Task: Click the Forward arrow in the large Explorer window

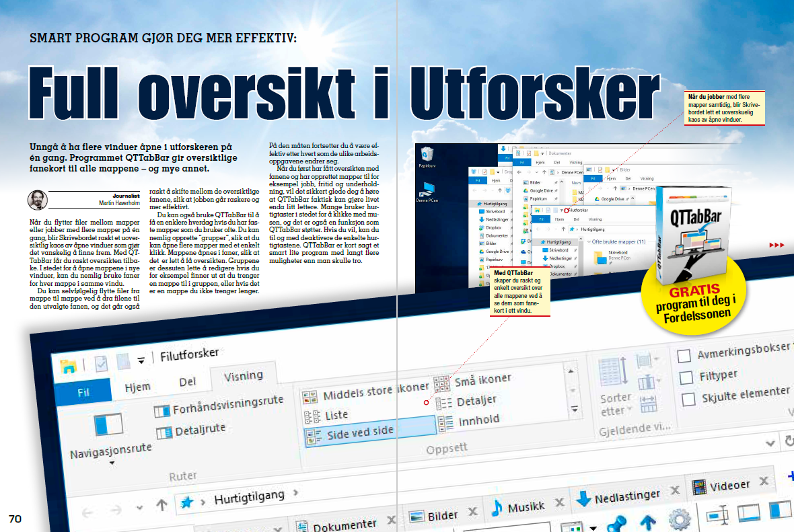Action: pos(116,510)
